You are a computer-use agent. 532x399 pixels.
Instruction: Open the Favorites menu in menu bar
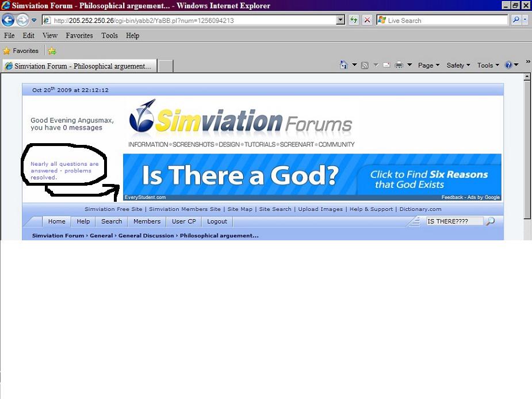79,36
